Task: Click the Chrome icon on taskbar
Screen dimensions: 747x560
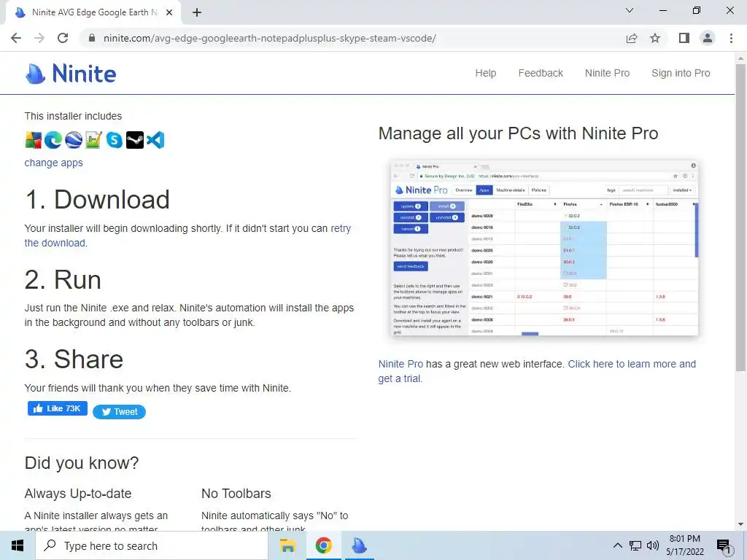Action: [323, 545]
